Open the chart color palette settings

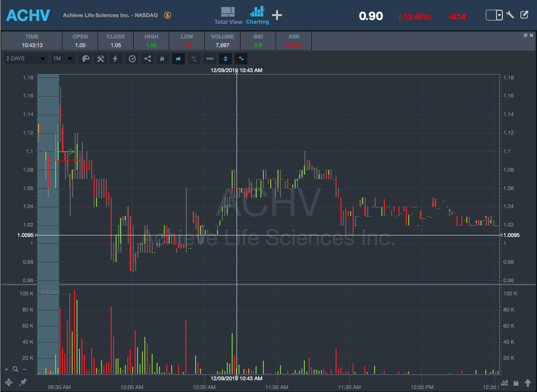coord(86,59)
